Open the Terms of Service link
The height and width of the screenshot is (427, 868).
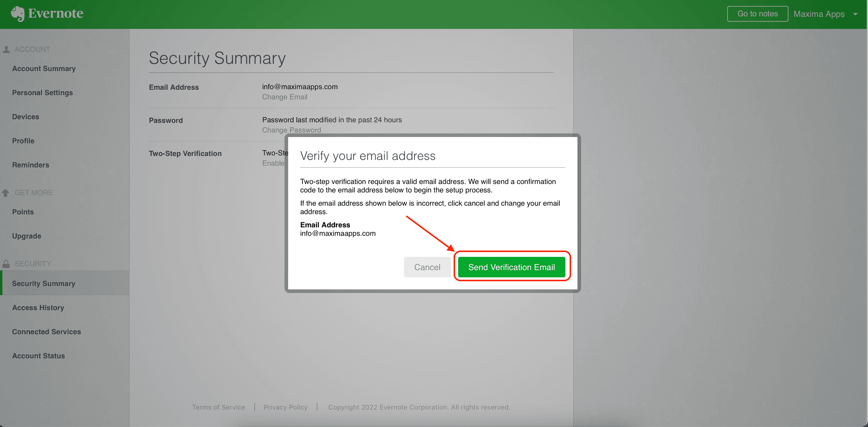(218, 407)
